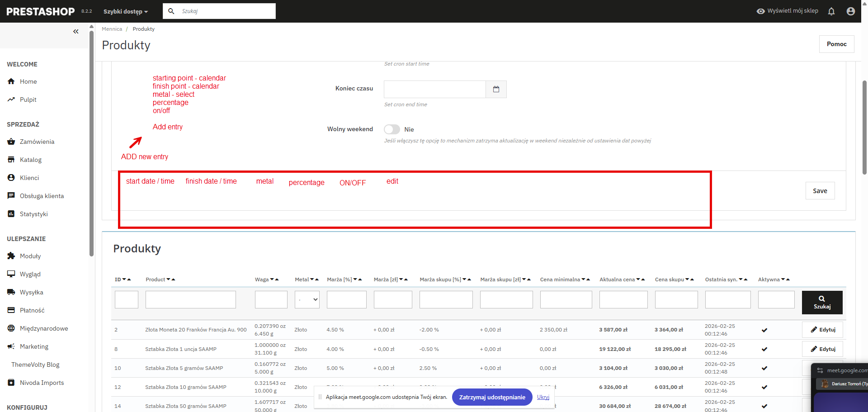Sort Aktywna column ascending arrow
The width and height of the screenshot is (868, 412).
tap(788, 279)
